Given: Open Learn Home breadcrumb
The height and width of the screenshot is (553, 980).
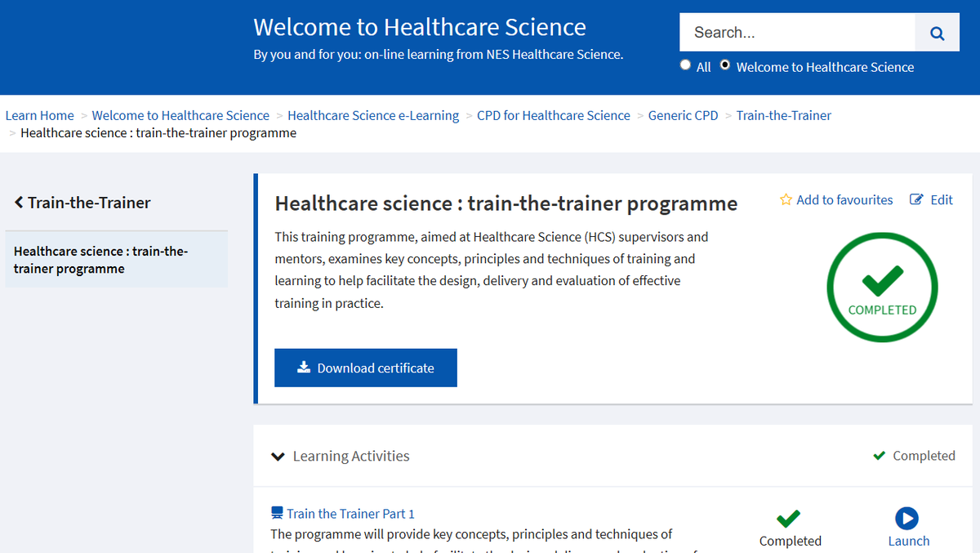Looking at the screenshot, I should coord(39,115).
